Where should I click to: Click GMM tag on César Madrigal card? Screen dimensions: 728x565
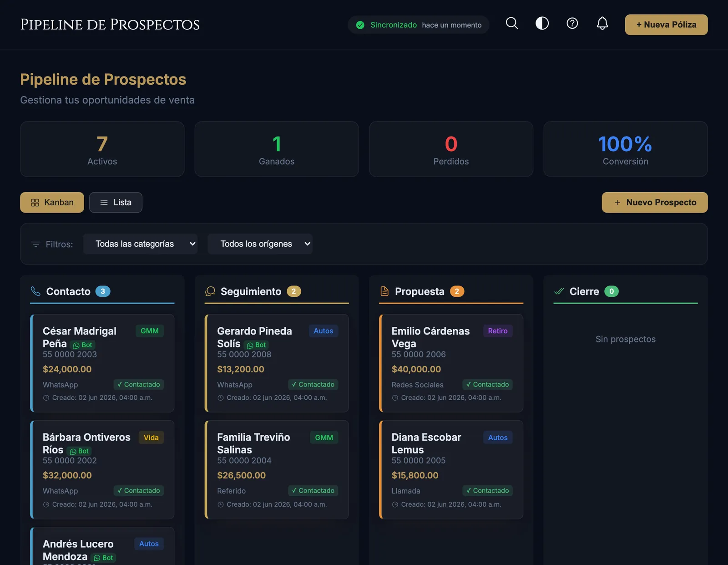(150, 331)
